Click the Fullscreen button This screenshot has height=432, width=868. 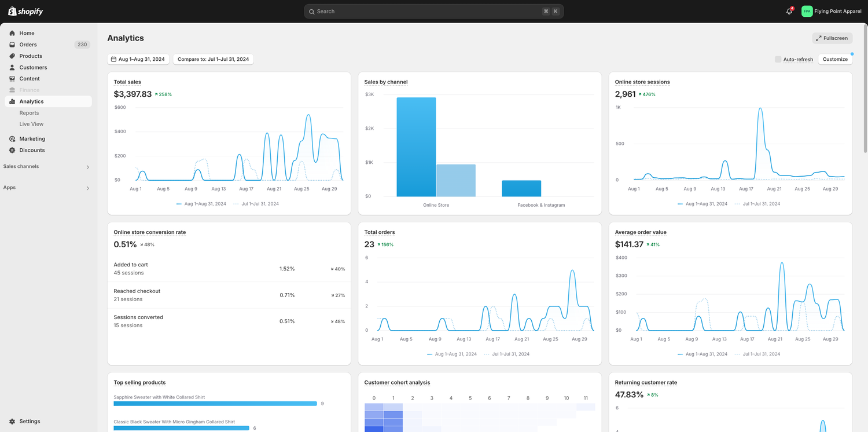(832, 38)
